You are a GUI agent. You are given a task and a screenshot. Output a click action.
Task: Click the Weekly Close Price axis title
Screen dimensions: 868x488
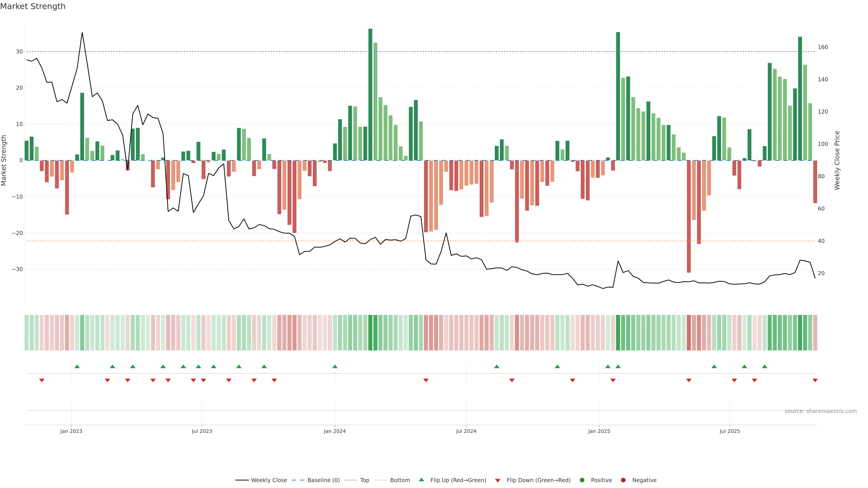pyautogui.click(x=837, y=160)
